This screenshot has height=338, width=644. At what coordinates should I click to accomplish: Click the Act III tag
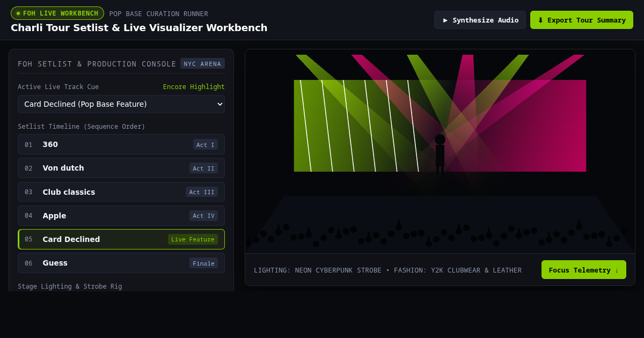pyautogui.click(x=202, y=192)
